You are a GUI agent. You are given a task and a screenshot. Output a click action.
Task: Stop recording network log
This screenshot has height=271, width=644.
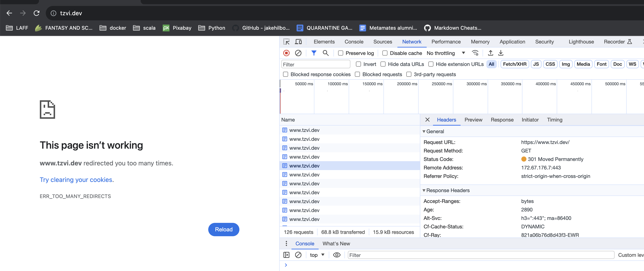tap(286, 53)
